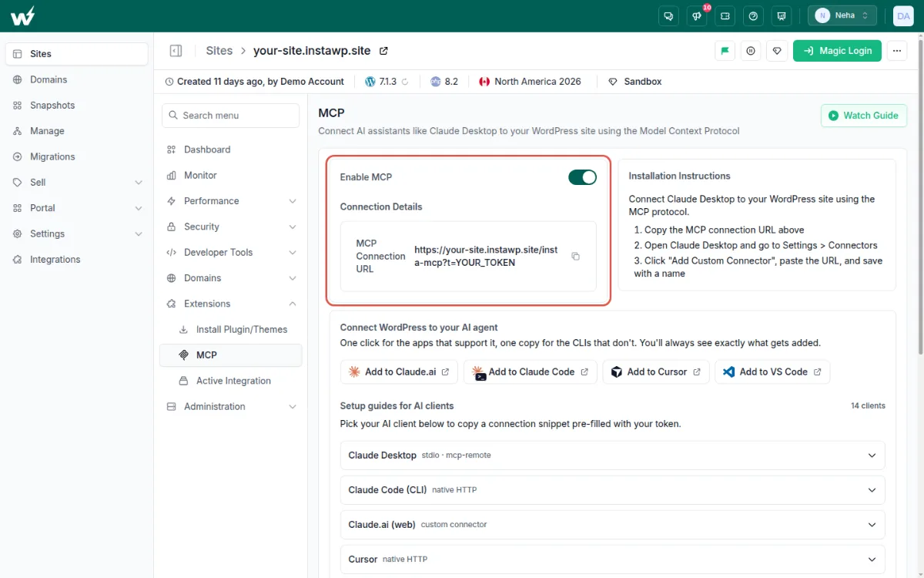This screenshot has width=924, height=578.
Task: Click the diamond tag icon button
Action: click(777, 51)
